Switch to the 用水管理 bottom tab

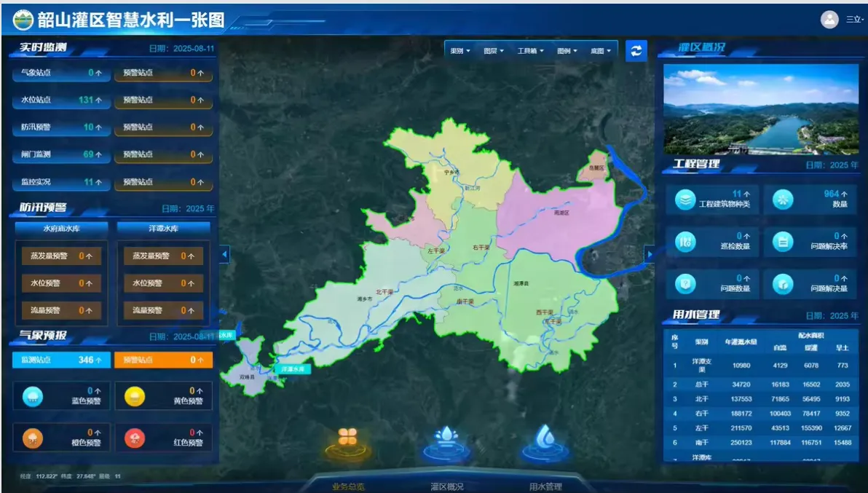pos(545,486)
